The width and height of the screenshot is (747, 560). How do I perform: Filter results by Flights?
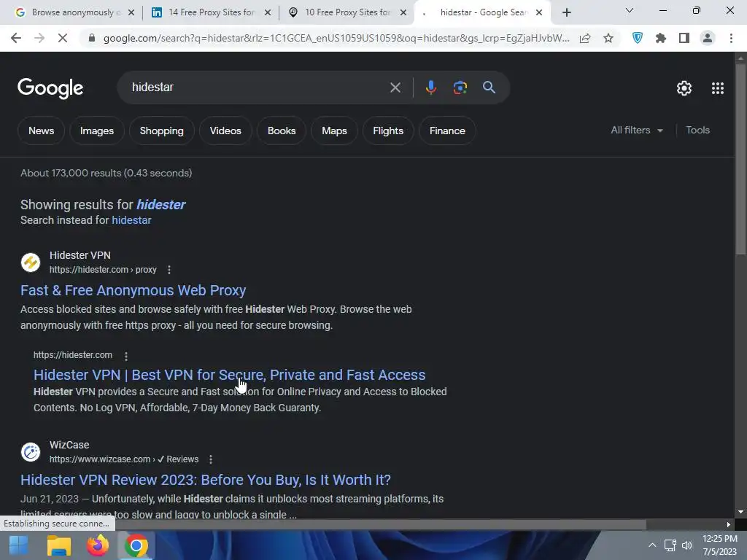point(388,131)
